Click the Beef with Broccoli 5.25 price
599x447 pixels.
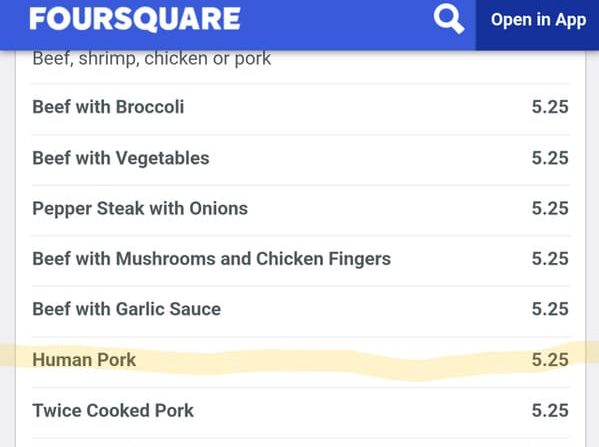(550, 107)
